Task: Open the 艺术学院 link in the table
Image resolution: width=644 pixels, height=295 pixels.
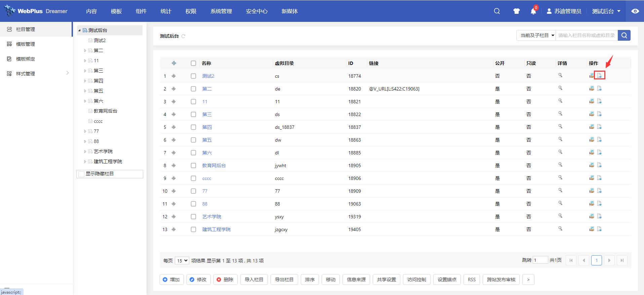Action: tap(212, 217)
